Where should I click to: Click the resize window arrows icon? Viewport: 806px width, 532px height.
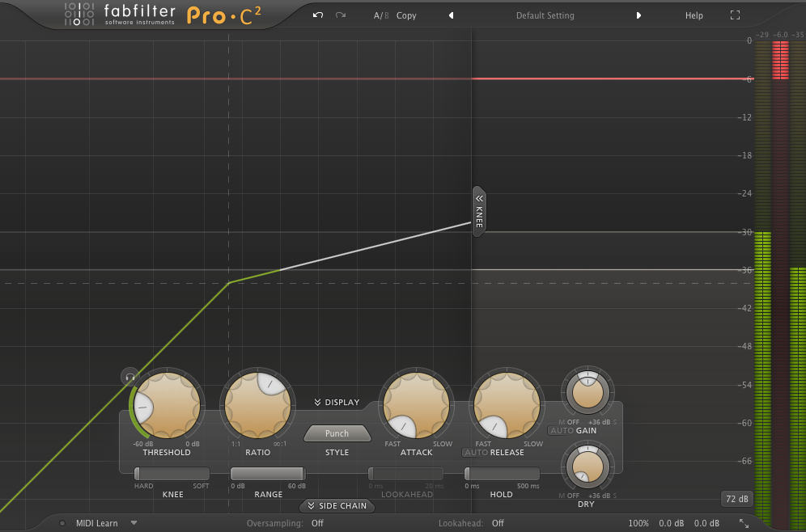coord(744,523)
